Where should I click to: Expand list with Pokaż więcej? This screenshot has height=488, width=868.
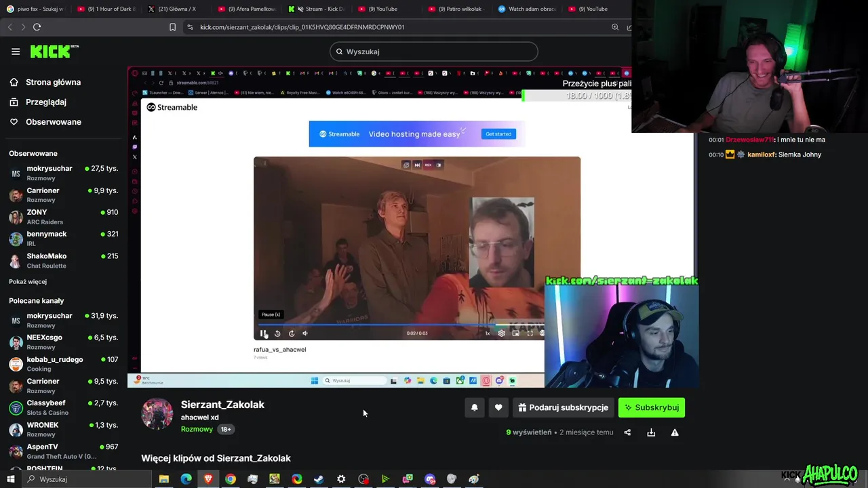tap(28, 281)
